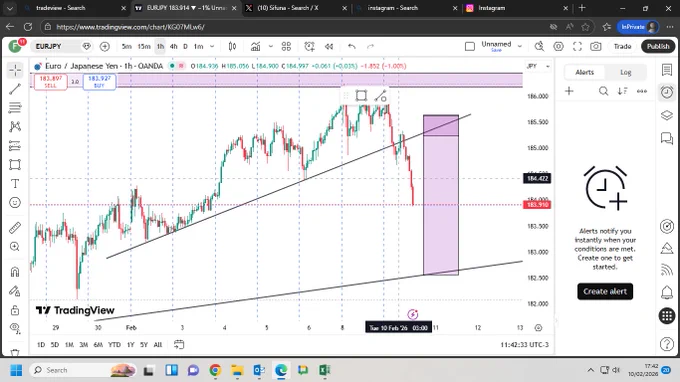Open the object tree layers panel

(667, 115)
